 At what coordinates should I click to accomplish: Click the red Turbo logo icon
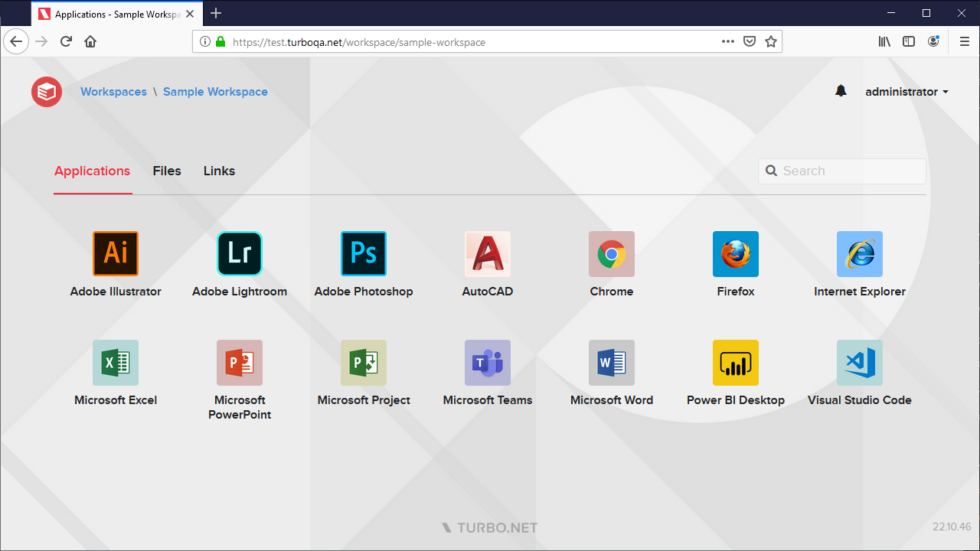(47, 92)
